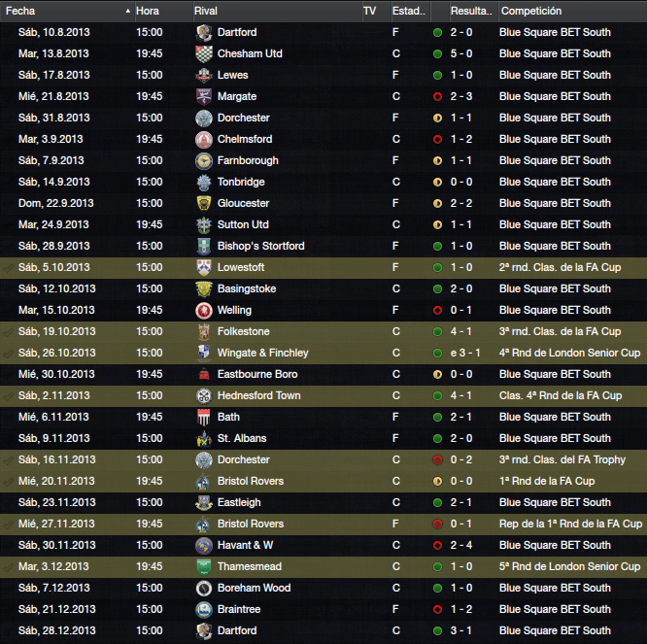647x644 pixels.
Task: Click the Dartford club crest on 10.8.2013
Action: (x=203, y=33)
